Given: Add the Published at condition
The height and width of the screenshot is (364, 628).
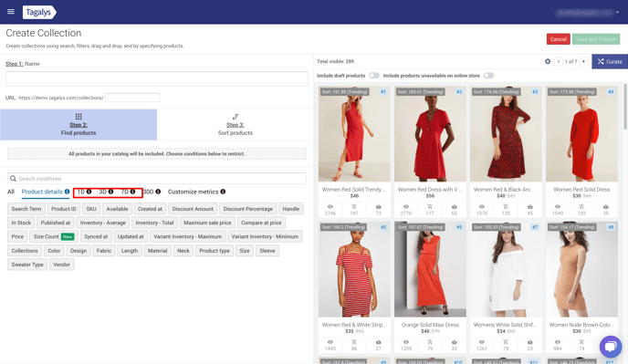Looking at the screenshot, I should tap(56, 223).
